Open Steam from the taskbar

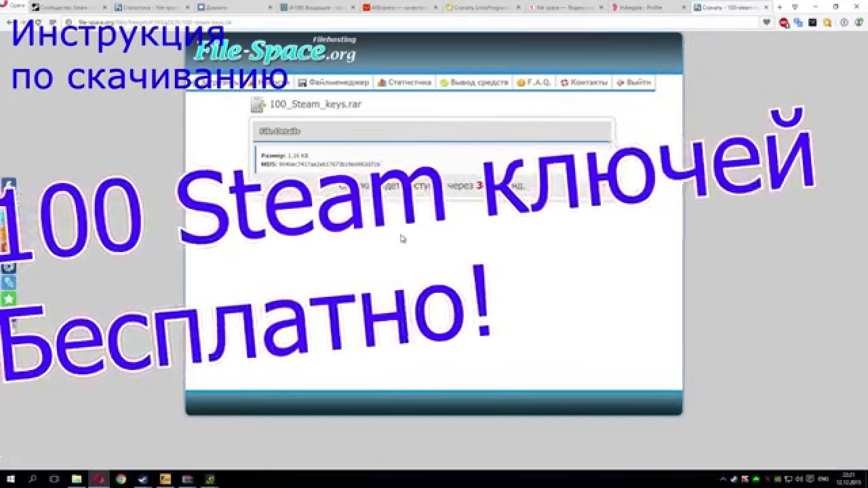coord(143,479)
